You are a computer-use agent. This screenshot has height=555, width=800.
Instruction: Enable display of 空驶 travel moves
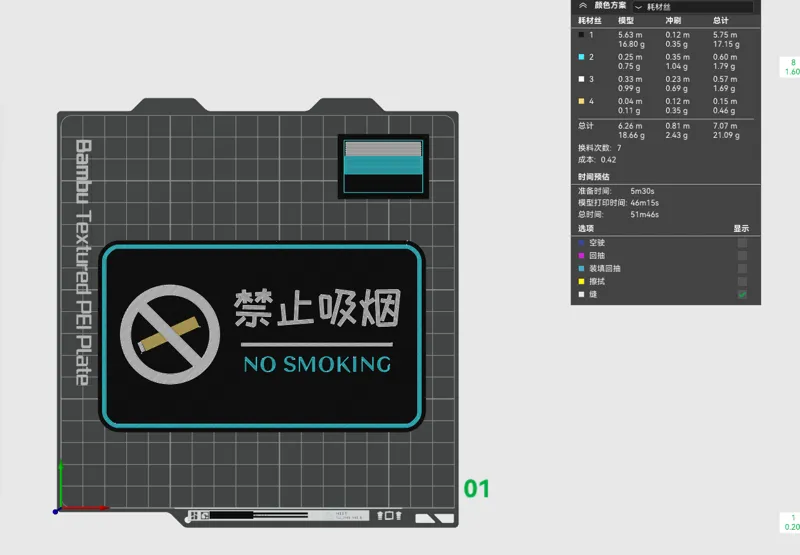(x=742, y=243)
